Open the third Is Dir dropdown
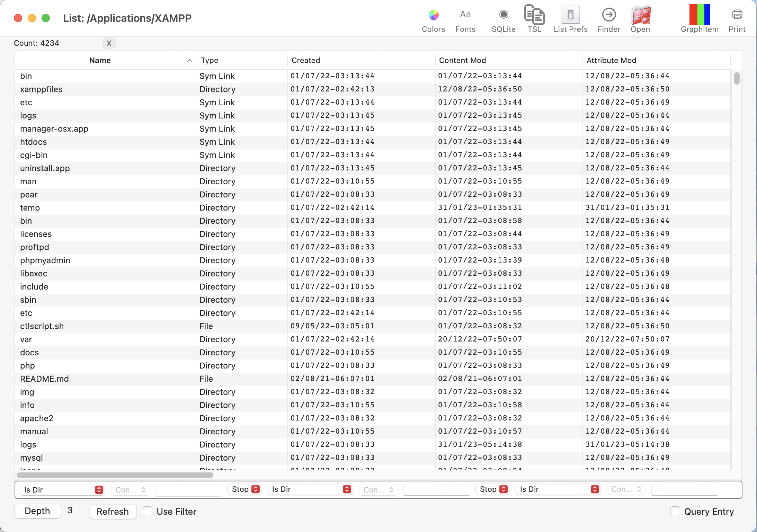The height and width of the screenshot is (532, 757). tap(558, 489)
